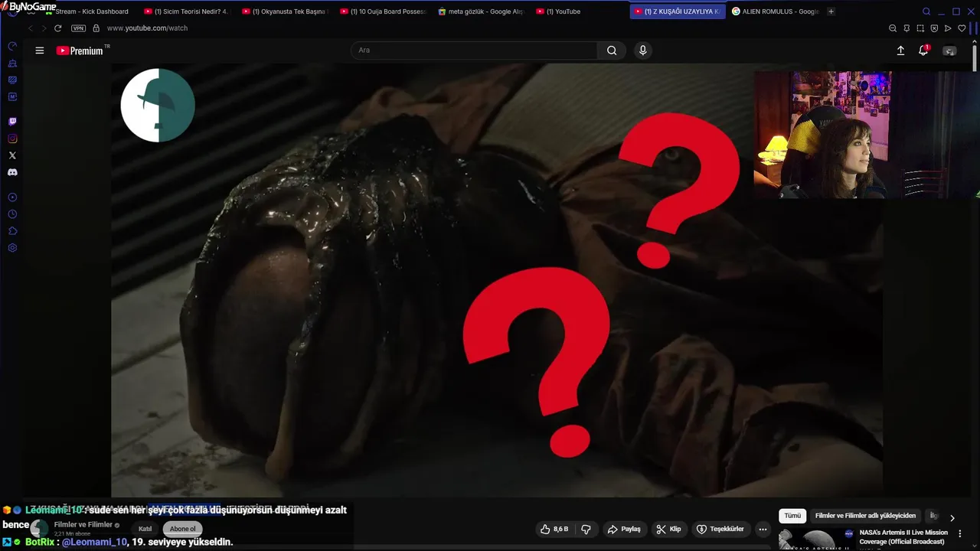Take a snapshot with the toolbar capture icon
Screen dimensions: 980x551
click(x=920, y=28)
